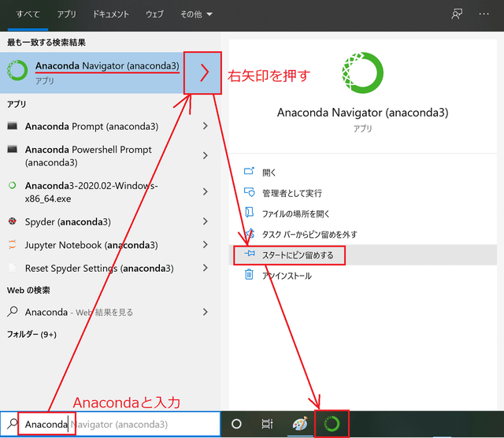Click the large Anaconda Navigator logo in preview
The height and width of the screenshot is (438, 504).
coord(362,72)
